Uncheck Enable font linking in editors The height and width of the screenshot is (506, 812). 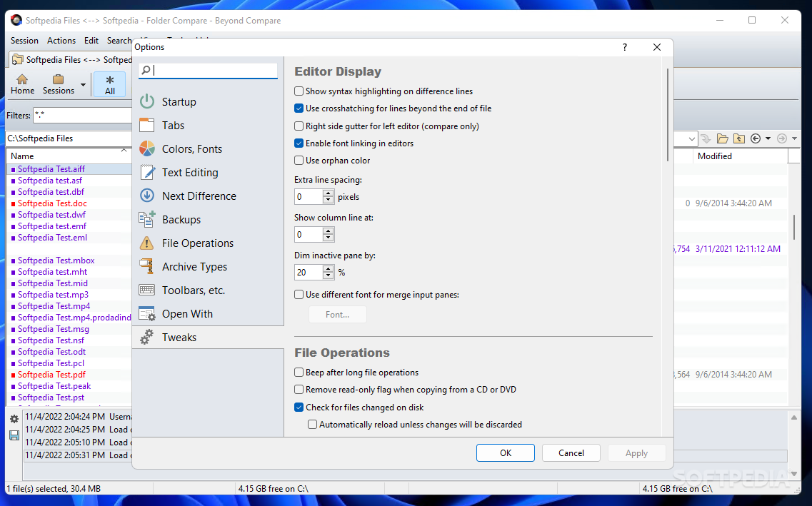tap(299, 143)
